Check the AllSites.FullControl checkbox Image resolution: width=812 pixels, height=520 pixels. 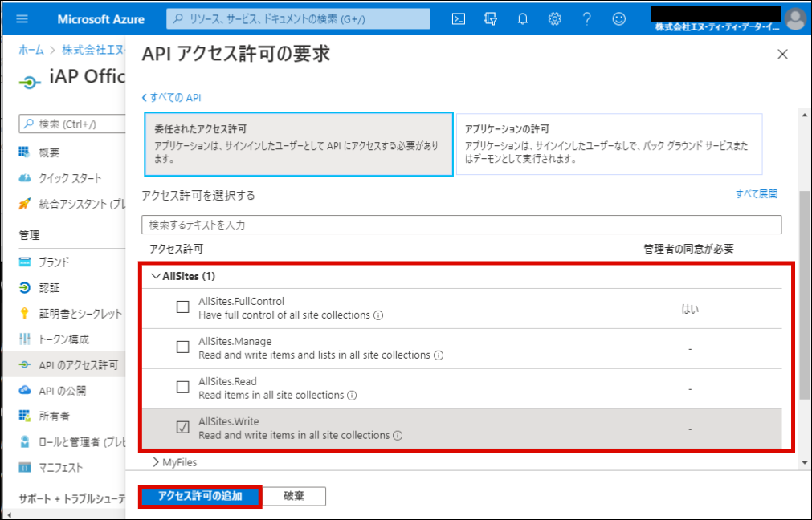183,307
